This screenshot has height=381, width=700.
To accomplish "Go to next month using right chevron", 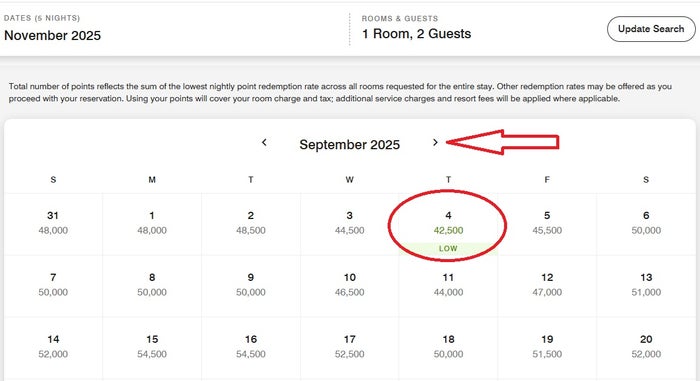I will pyautogui.click(x=435, y=142).
